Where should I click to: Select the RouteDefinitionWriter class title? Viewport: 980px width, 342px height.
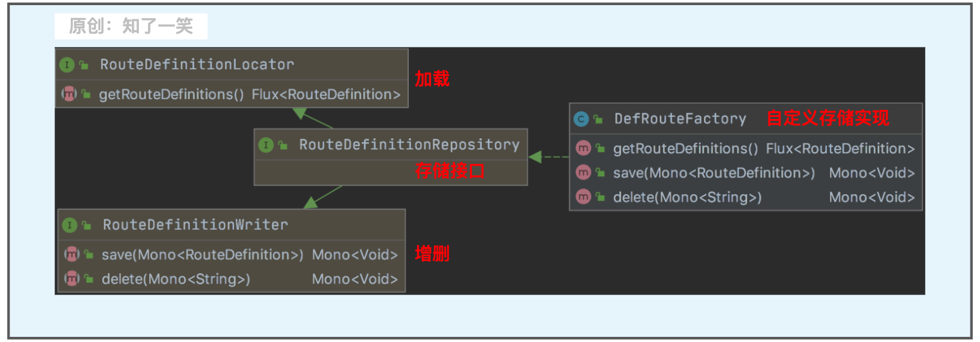pyautogui.click(x=195, y=226)
